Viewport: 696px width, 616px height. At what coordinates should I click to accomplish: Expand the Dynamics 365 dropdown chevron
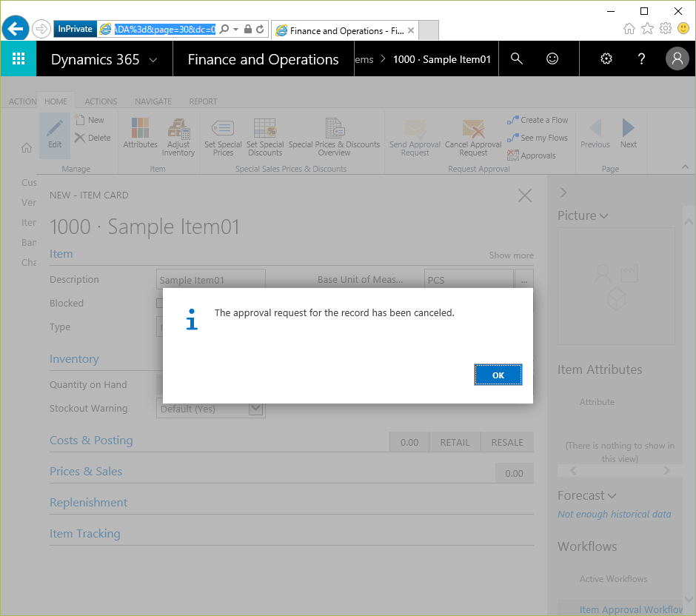click(x=153, y=60)
